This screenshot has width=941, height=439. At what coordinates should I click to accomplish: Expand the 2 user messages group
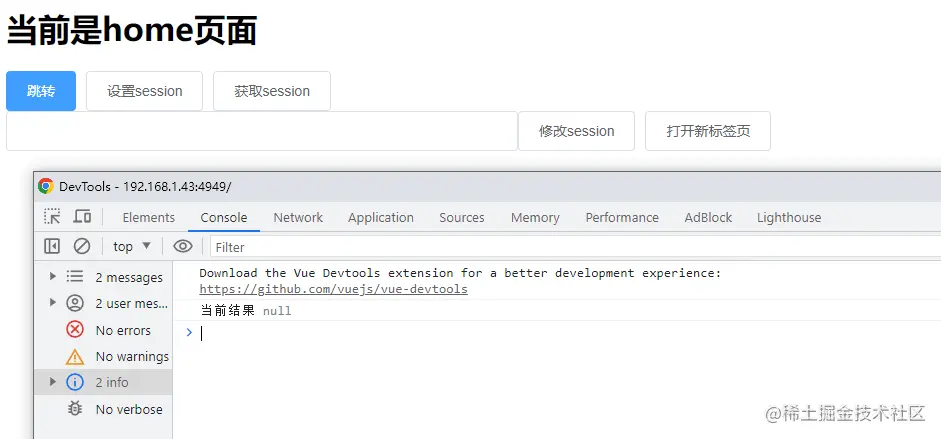point(53,303)
